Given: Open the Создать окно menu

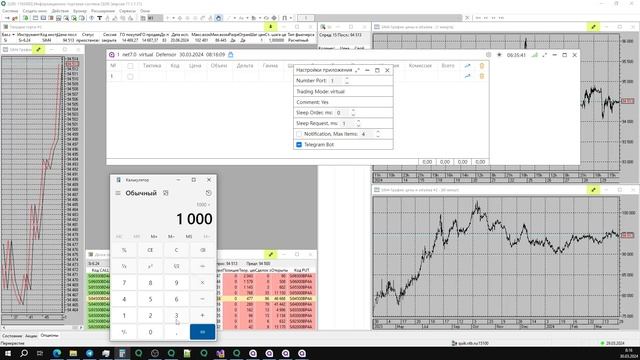Looking at the screenshot, I should click(34, 11).
